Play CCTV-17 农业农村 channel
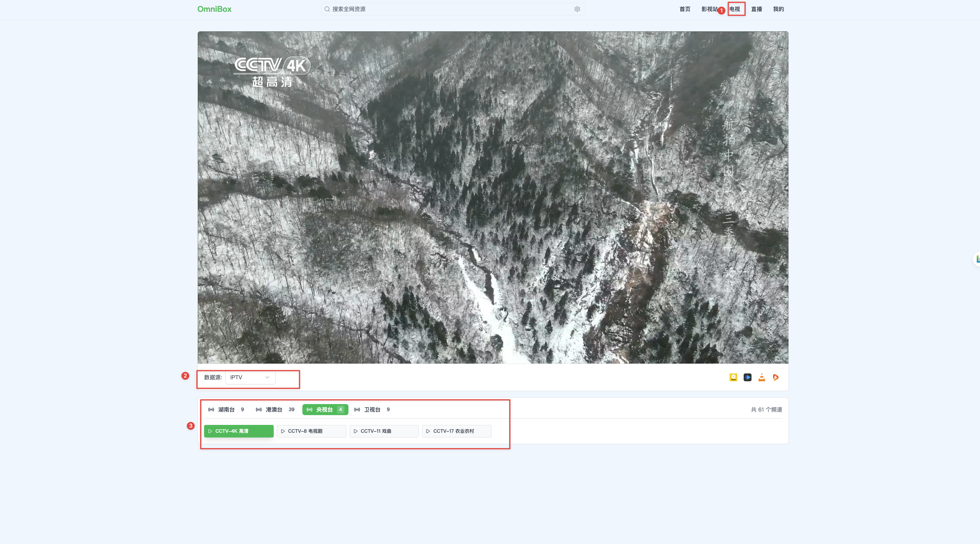This screenshot has width=980, height=544. click(457, 431)
